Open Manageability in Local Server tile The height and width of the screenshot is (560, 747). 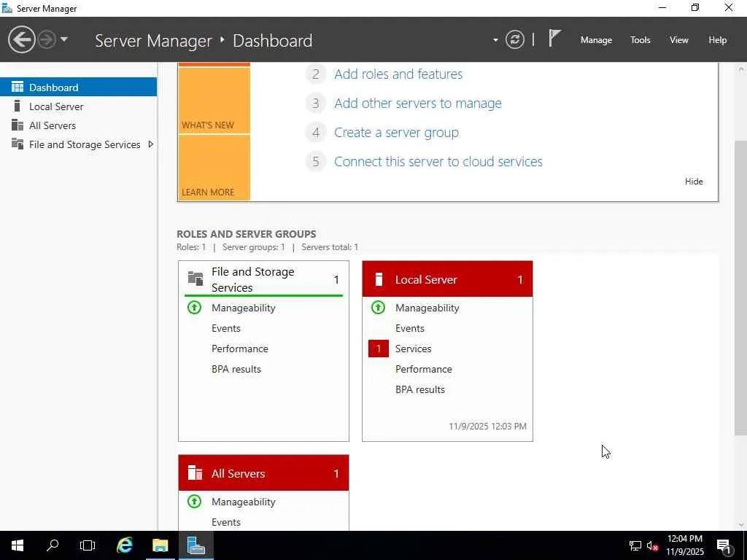click(427, 308)
